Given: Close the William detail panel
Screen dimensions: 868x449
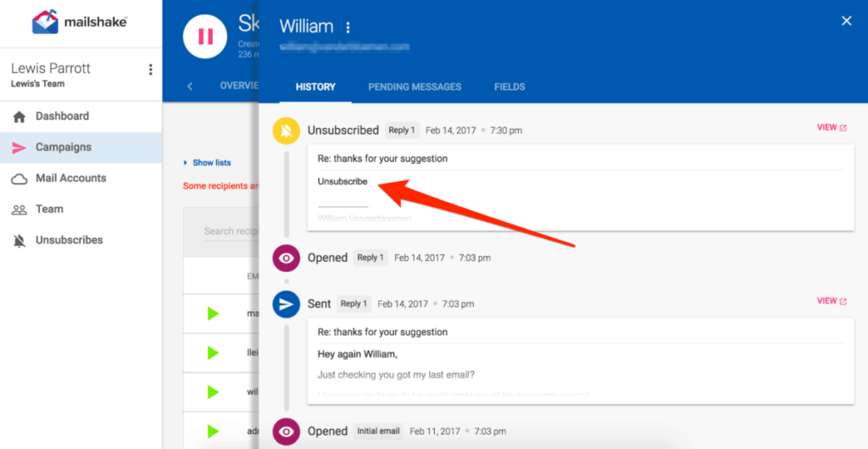Looking at the screenshot, I should [x=847, y=21].
